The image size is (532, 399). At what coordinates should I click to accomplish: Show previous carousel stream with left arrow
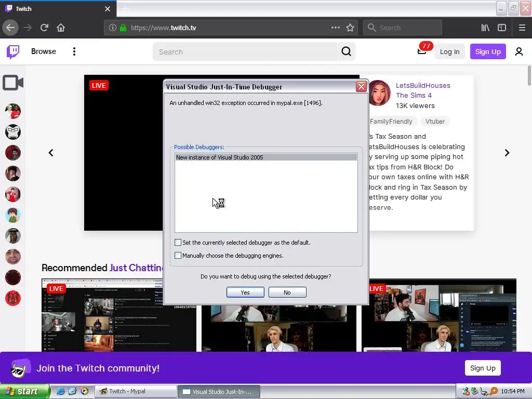pos(51,153)
